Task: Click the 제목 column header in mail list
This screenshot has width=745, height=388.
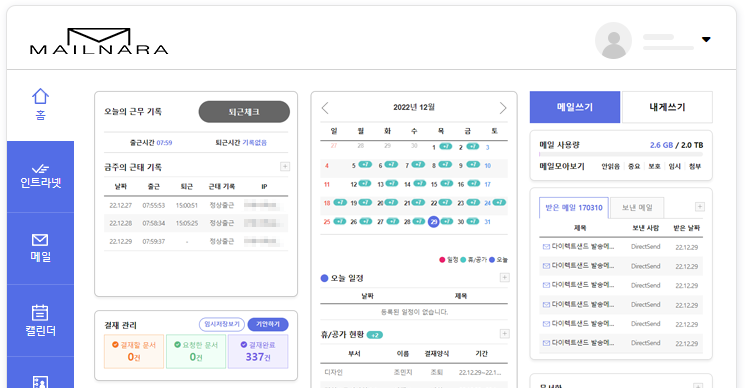Action: [x=580, y=228]
